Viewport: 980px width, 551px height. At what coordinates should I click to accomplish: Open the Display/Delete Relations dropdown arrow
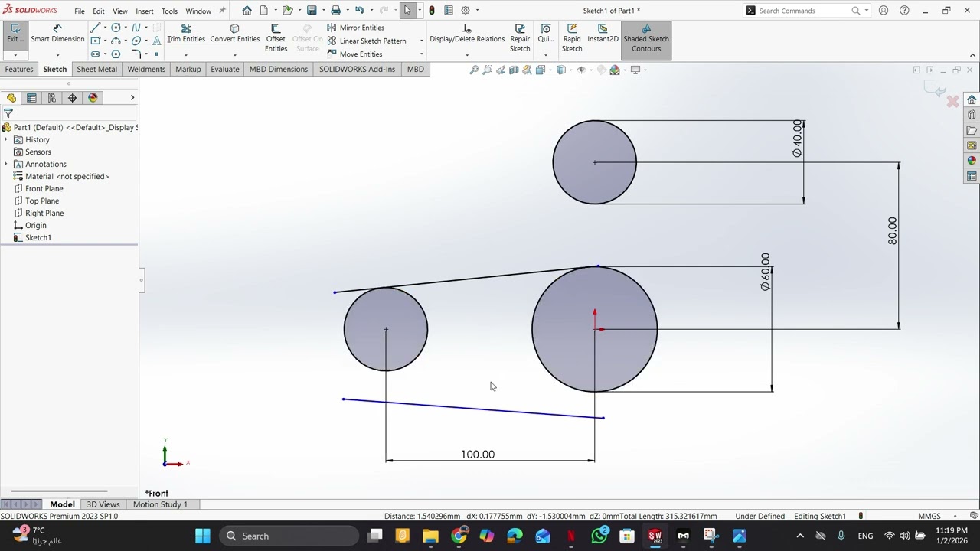tap(467, 55)
